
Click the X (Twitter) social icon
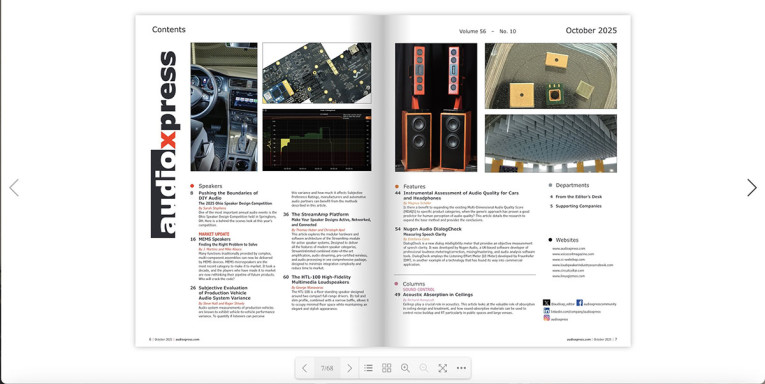(546, 303)
